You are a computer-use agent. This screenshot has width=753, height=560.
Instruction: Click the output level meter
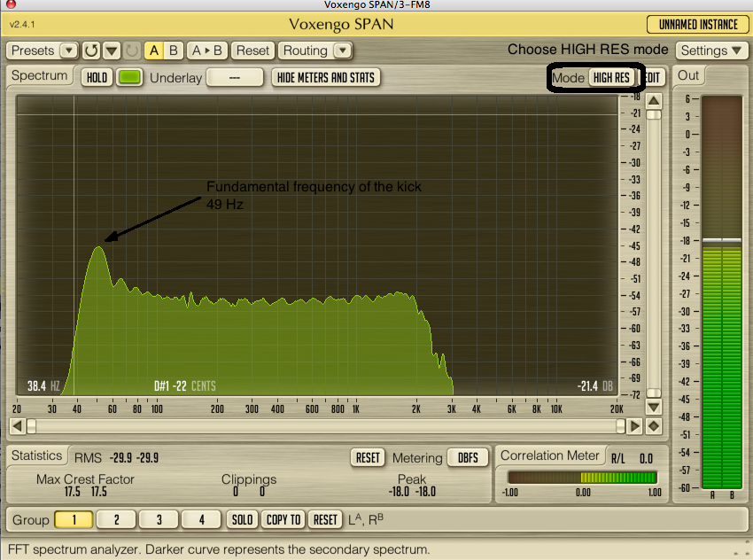point(722,292)
